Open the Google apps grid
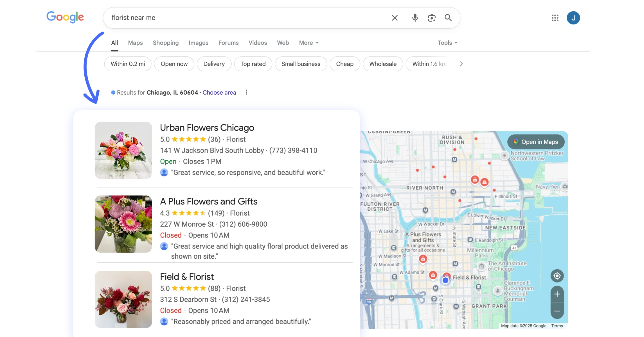 555,18
